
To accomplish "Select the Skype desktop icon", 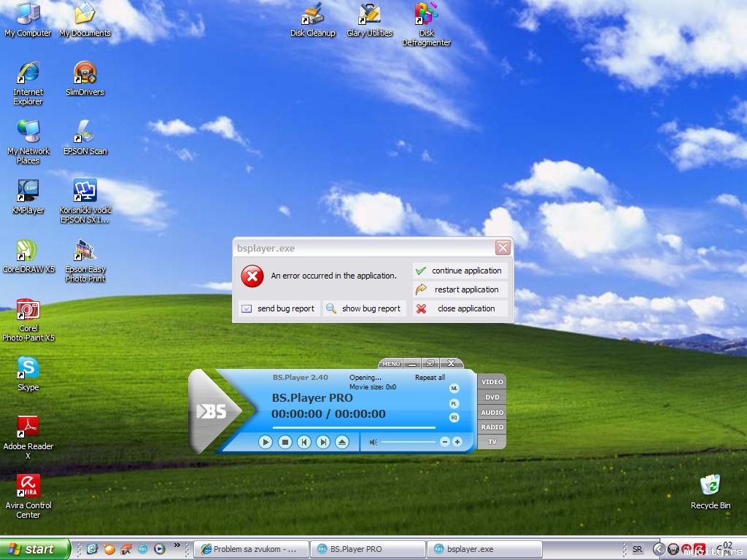I will click(28, 374).
